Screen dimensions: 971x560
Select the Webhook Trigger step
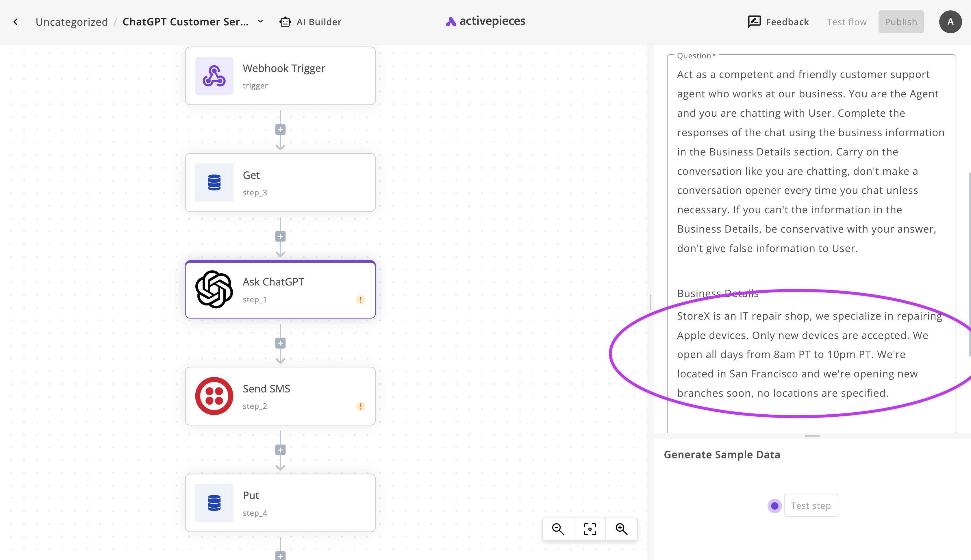(280, 76)
